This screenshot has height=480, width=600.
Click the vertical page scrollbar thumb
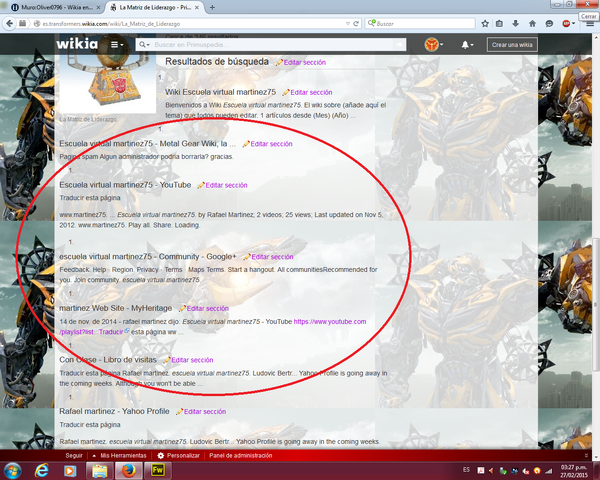[596, 304]
